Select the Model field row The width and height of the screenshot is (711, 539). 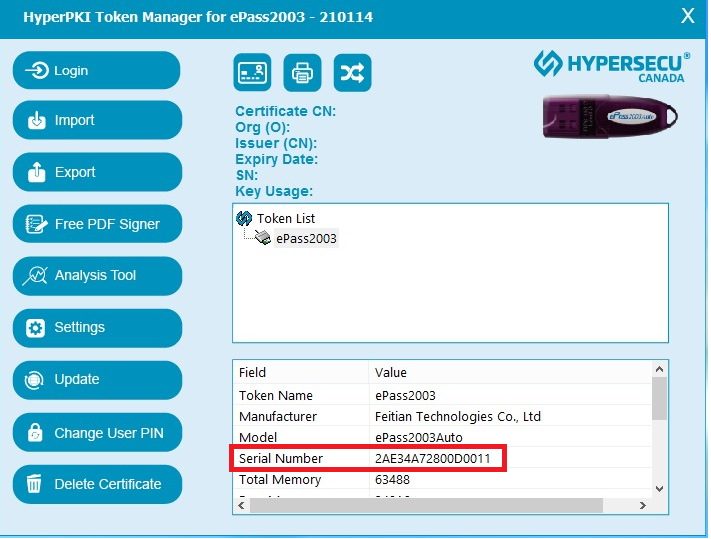click(x=442, y=437)
